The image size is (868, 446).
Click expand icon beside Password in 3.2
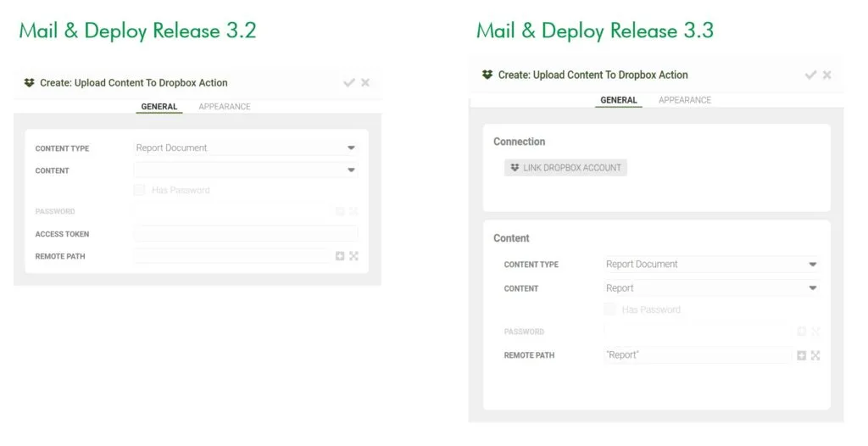[x=353, y=211]
